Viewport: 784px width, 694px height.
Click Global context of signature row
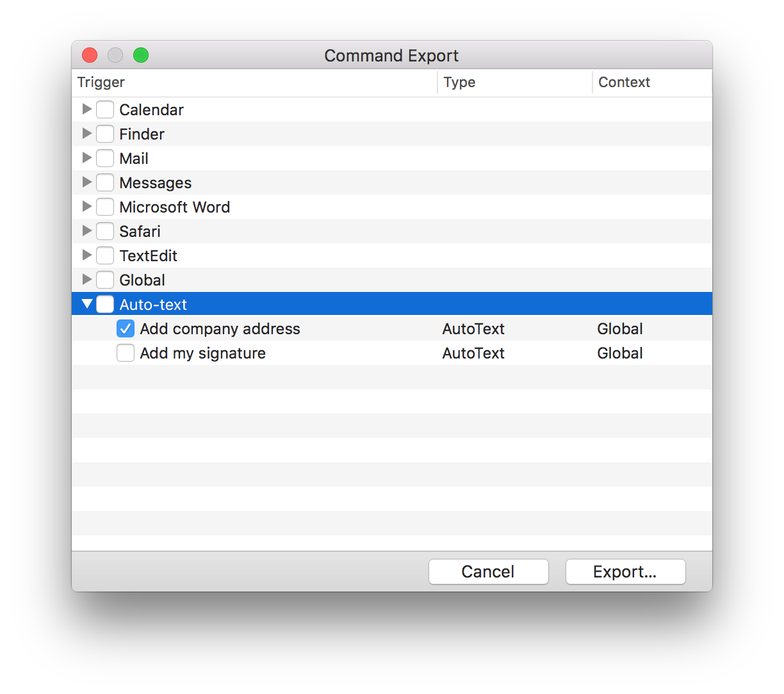pos(620,353)
